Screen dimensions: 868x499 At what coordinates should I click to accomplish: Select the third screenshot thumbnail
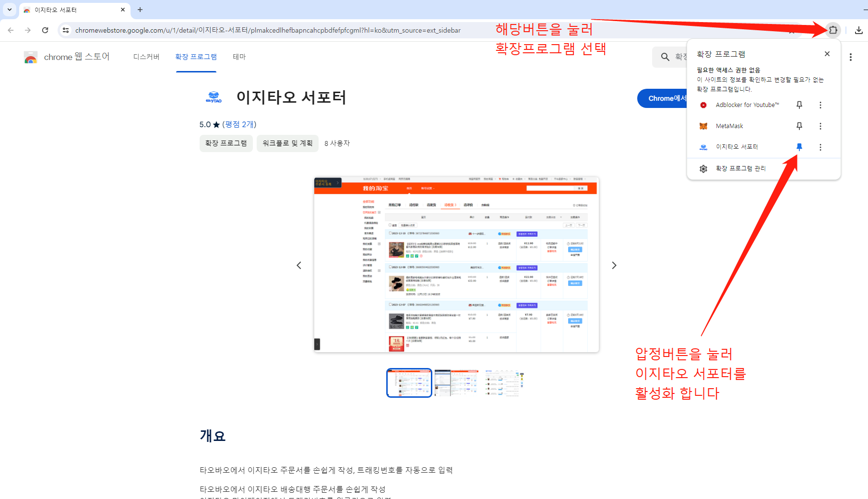point(503,383)
